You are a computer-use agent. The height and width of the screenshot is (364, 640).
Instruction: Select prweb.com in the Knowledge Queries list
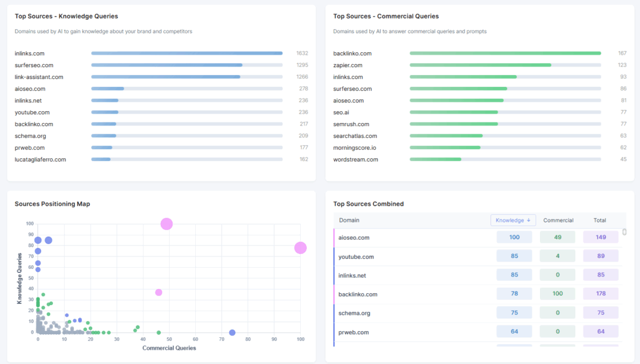click(29, 148)
